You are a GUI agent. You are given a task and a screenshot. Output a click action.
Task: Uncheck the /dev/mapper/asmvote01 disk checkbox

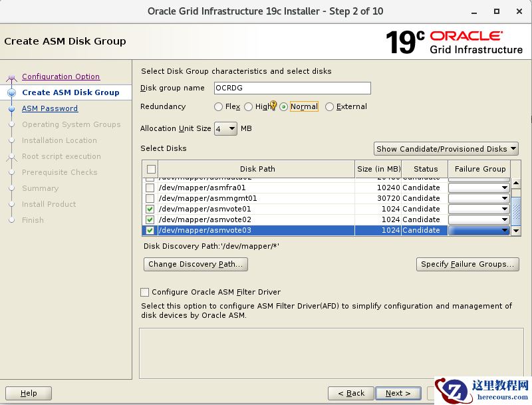pos(150,209)
